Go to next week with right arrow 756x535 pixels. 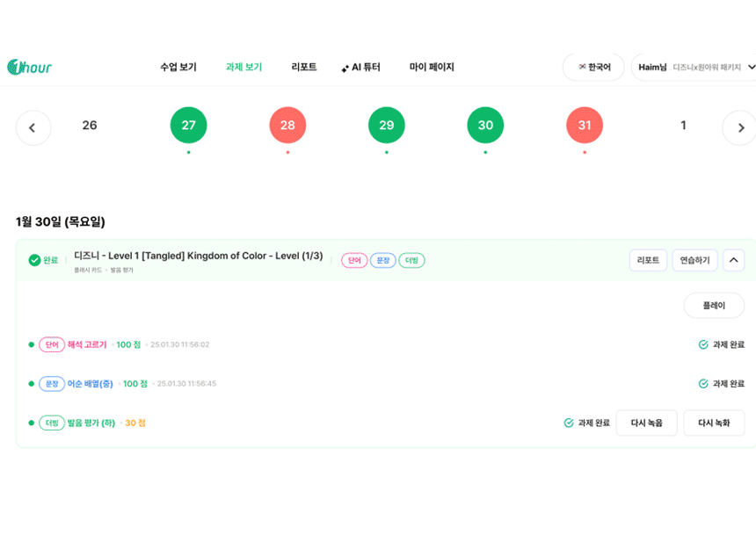tap(739, 127)
